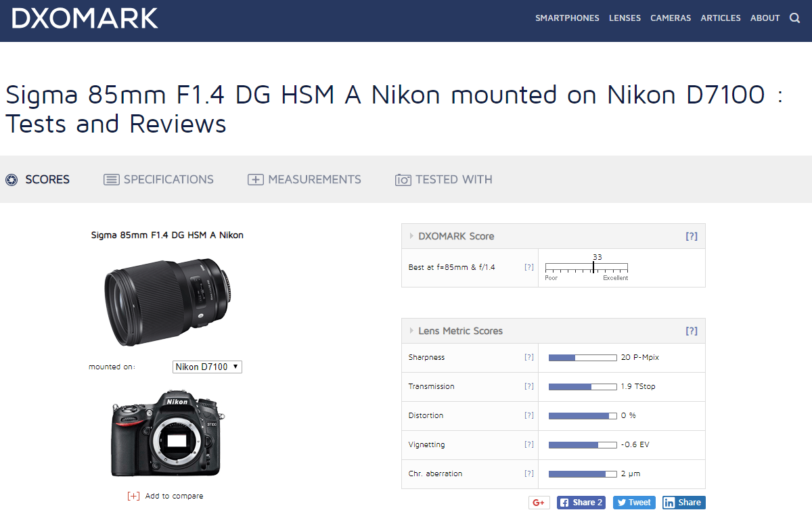Click the Scores aperture icon
The height and width of the screenshot is (531, 812).
pyautogui.click(x=11, y=180)
